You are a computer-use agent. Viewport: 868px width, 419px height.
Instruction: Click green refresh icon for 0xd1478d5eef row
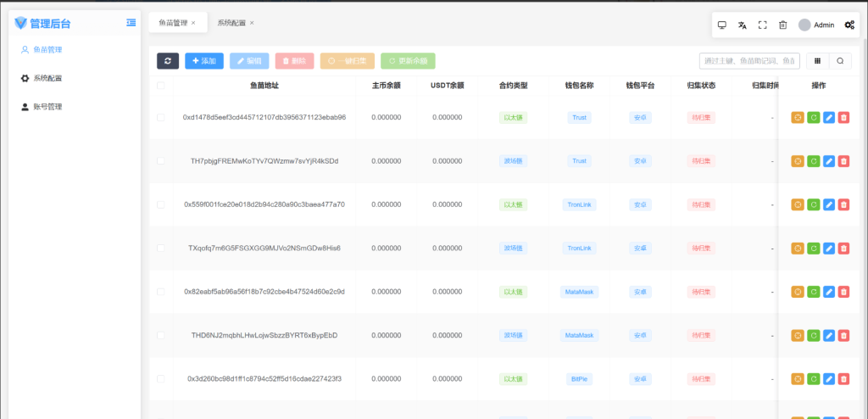click(813, 118)
